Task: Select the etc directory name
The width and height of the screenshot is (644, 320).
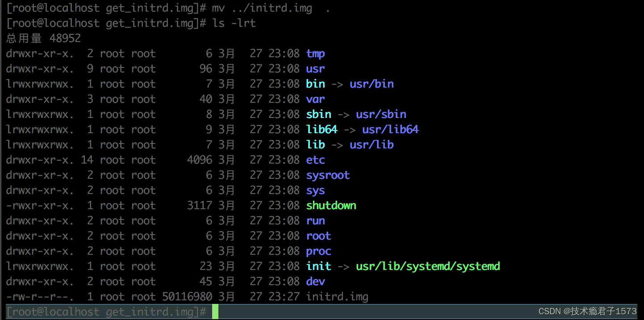Action: [315, 160]
